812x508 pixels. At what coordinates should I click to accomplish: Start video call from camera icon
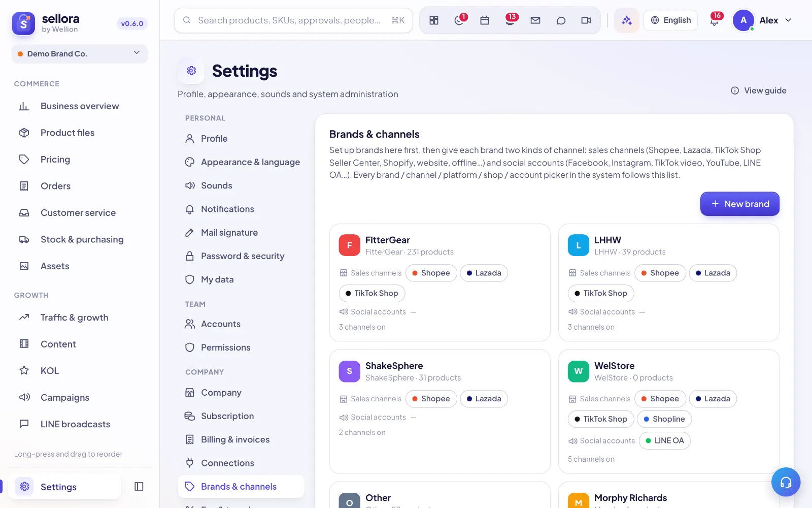click(586, 20)
